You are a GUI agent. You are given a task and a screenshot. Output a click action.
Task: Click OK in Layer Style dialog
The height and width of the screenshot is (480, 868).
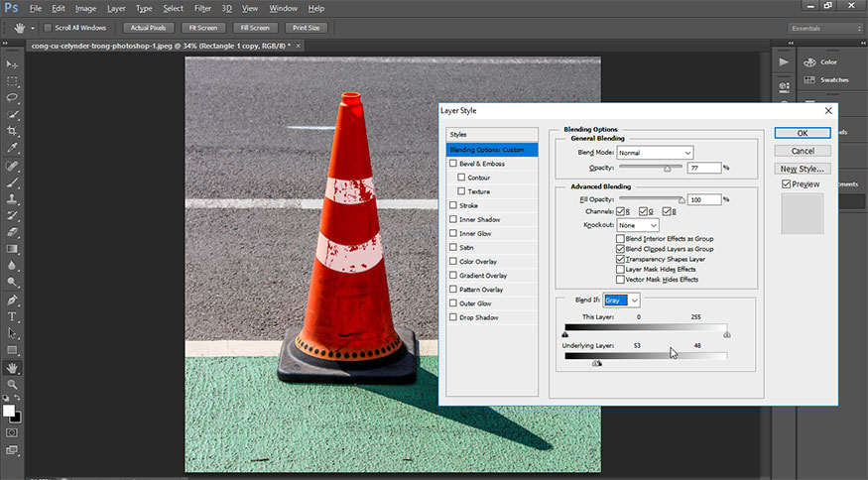(803, 133)
